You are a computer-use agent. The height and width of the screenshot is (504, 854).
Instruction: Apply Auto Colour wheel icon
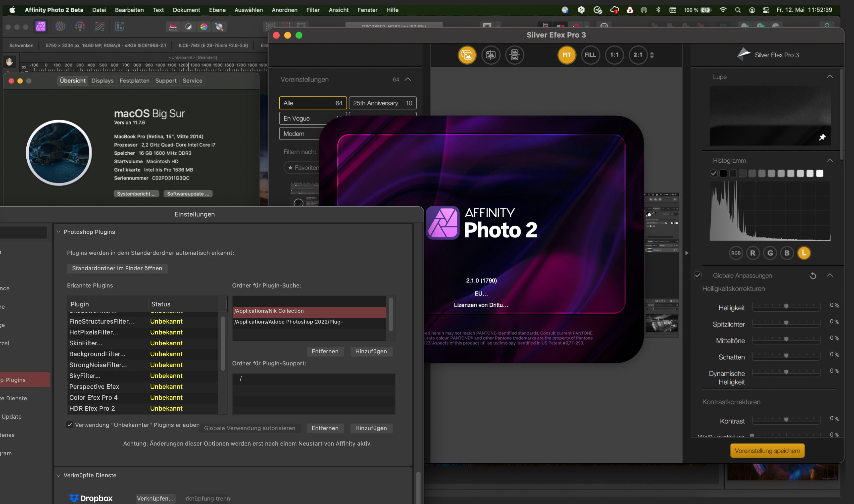[203, 27]
